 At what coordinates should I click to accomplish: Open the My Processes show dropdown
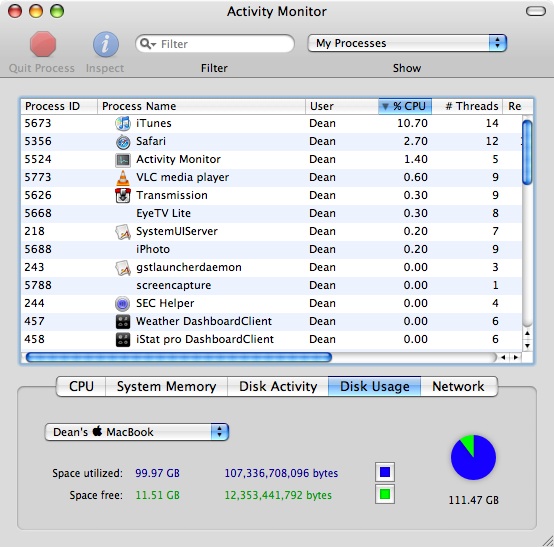(407, 43)
